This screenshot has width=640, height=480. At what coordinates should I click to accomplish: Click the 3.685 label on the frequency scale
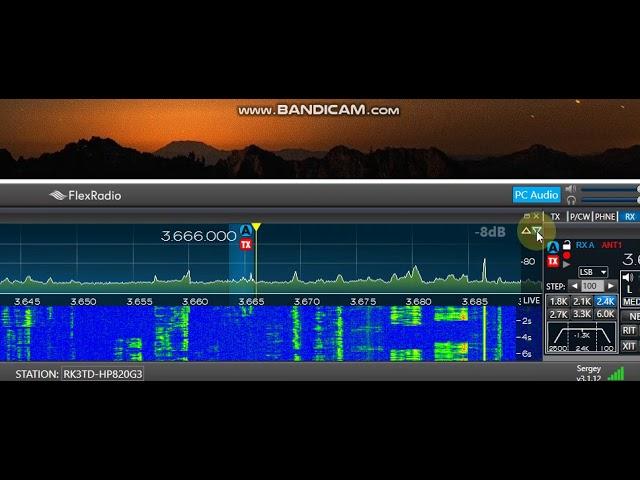click(x=475, y=302)
